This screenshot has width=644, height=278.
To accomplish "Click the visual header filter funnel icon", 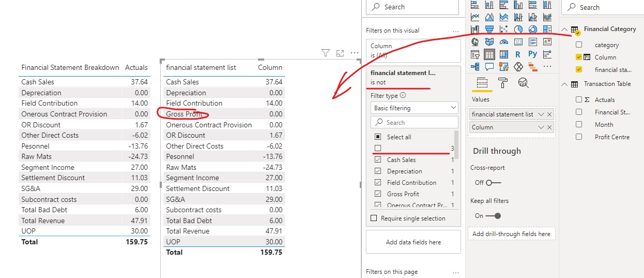I will click(x=325, y=53).
